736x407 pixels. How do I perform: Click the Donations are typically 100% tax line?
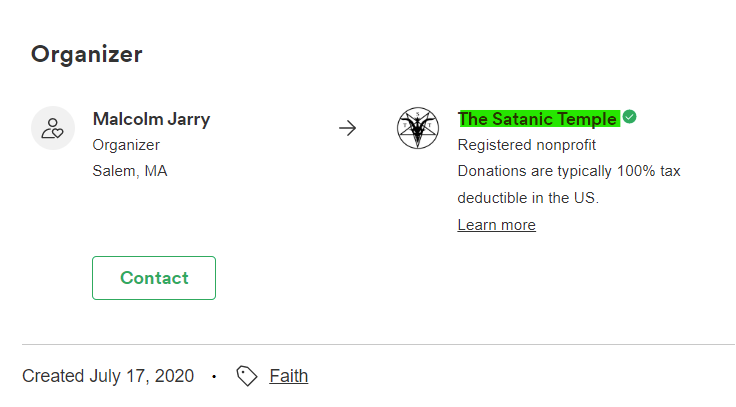pyautogui.click(x=569, y=171)
